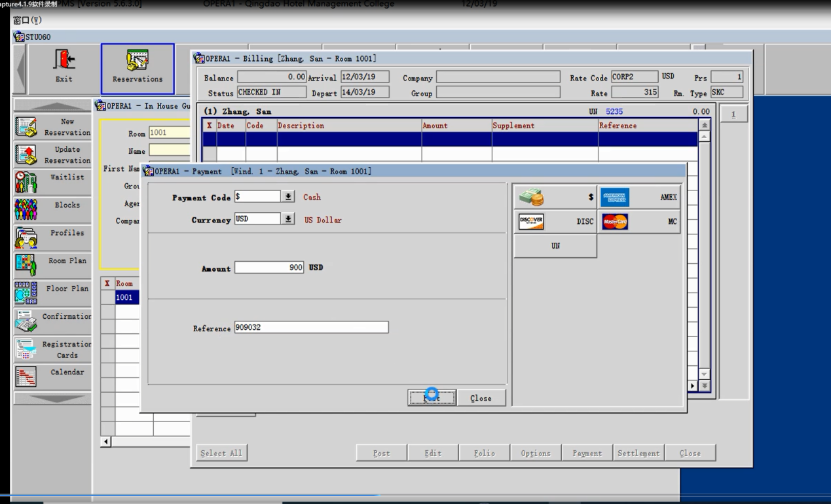Image resolution: width=831 pixels, height=504 pixels.
Task: Open the Room Plan icon
Action: tap(26, 265)
